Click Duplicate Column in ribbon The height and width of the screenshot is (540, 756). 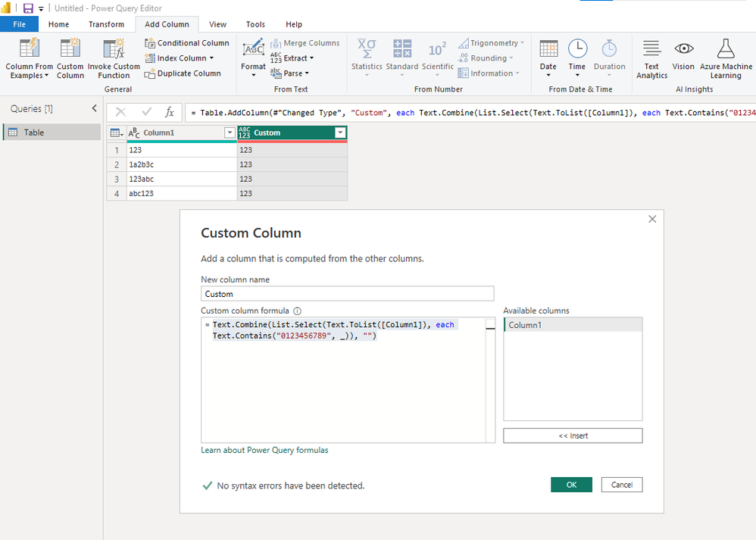[x=183, y=73]
